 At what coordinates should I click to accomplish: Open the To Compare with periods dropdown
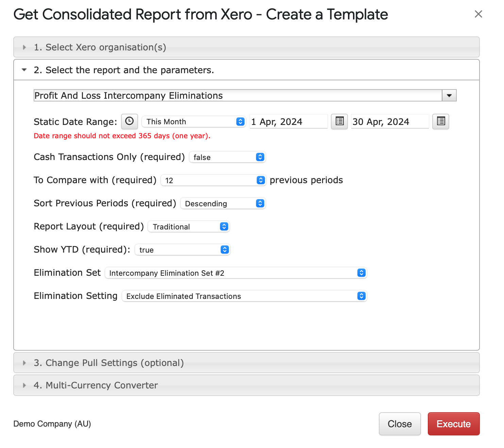213,180
